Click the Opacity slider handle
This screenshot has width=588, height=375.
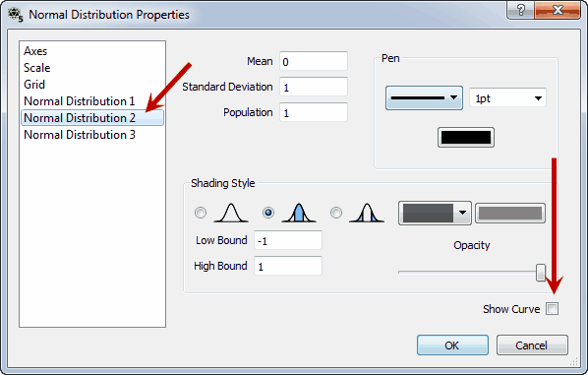(x=541, y=273)
